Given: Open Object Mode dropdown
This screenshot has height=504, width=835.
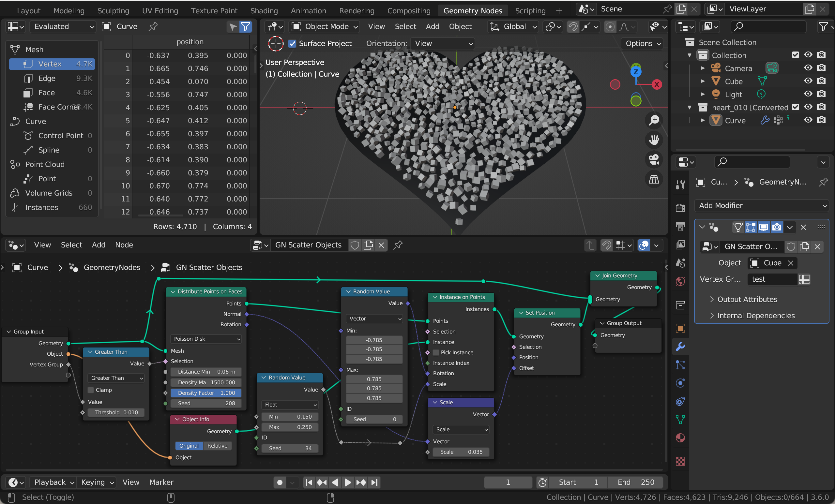Looking at the screenshot, I should (324, 26).
